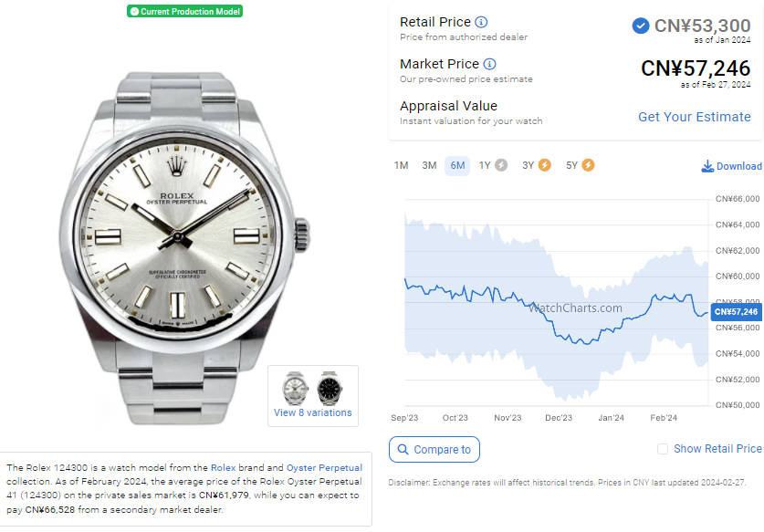
Task: Enable the Show Retail Price checkbox
Action: tap(662, 449)
